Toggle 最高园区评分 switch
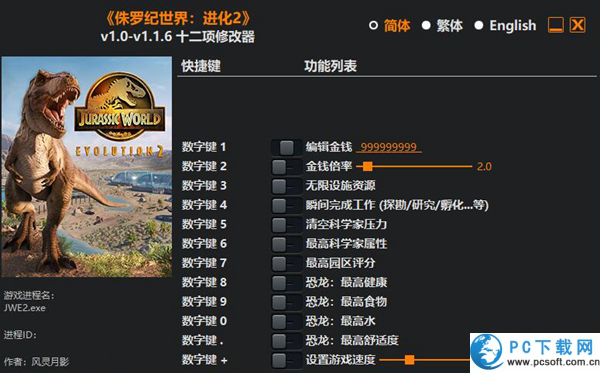The width and height of the screenshot is (600, 373). [287, 264]
